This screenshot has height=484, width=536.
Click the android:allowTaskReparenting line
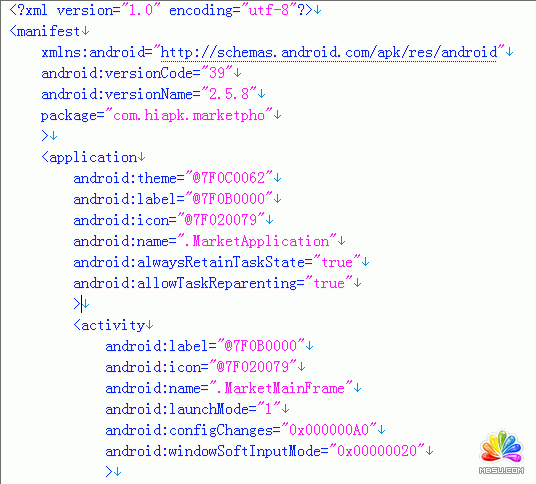click(x=213, y=283)
